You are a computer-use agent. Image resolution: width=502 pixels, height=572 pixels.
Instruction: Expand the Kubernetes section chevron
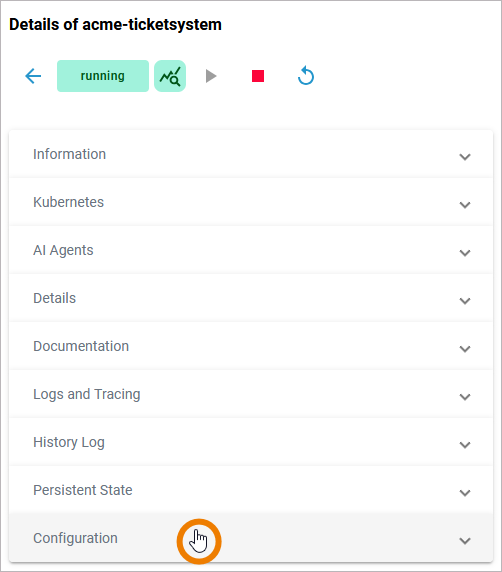[465, 205]
